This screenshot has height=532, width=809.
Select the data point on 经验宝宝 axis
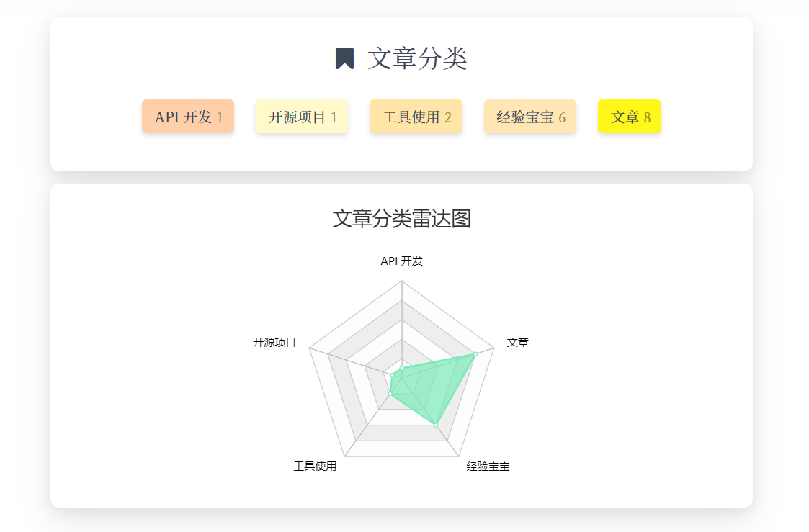[x=436, y=425]
